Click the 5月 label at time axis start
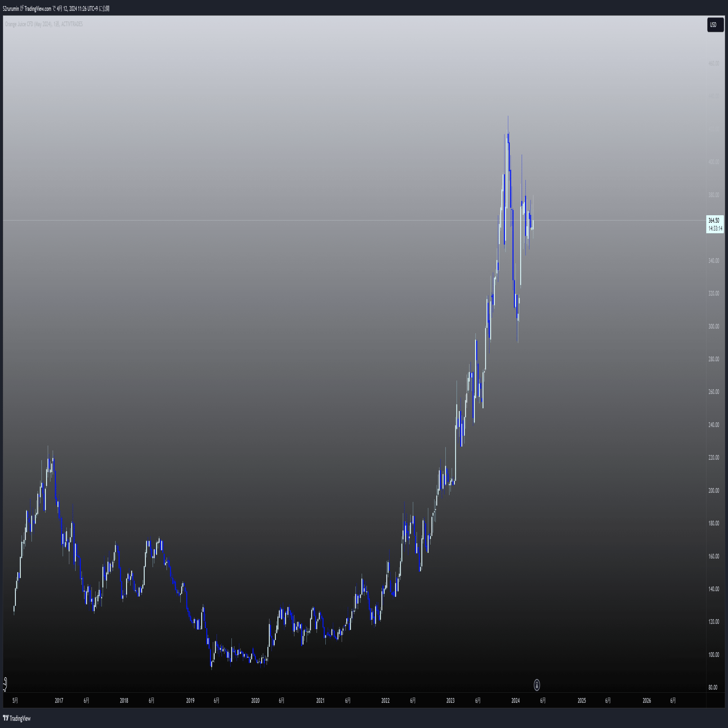This screenshot has width=728, height=728. tap(15, 701)
